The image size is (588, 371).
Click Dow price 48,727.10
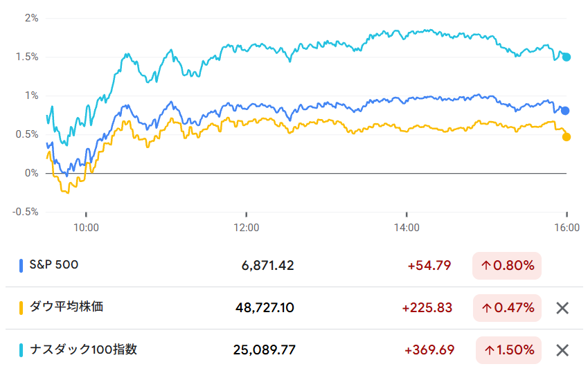(265, 307)
